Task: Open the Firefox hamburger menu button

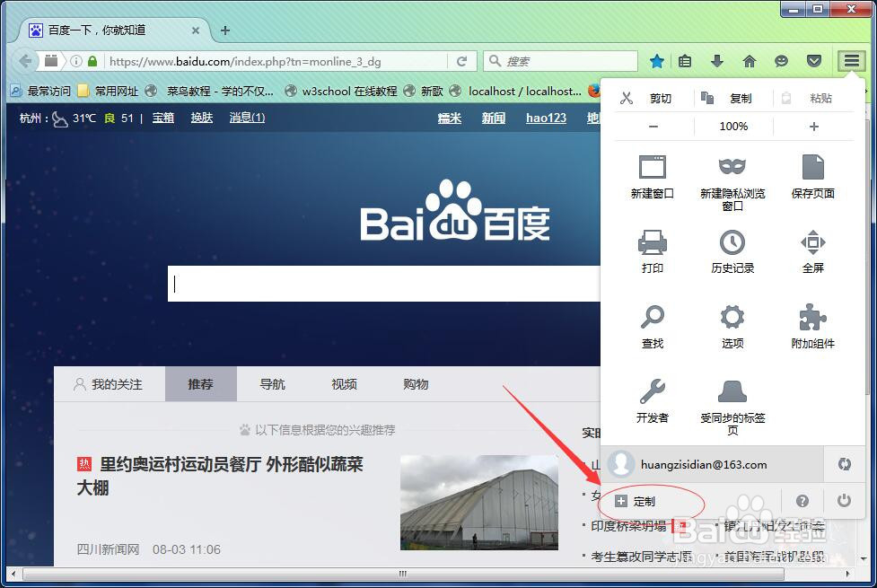Action: pyautogui.click(x=851, y=60)
